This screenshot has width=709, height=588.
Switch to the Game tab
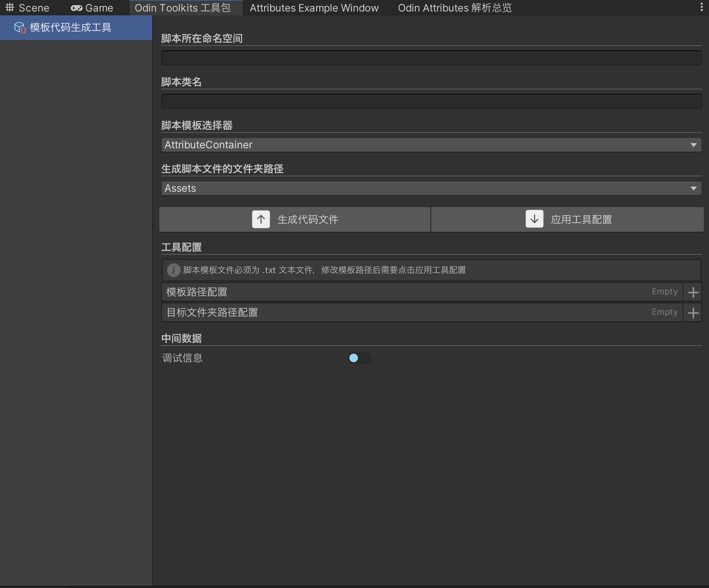tap(92, 8)
